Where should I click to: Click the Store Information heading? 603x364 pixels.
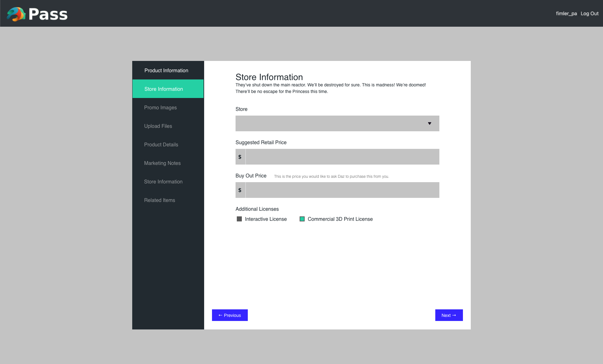[269, 77]
